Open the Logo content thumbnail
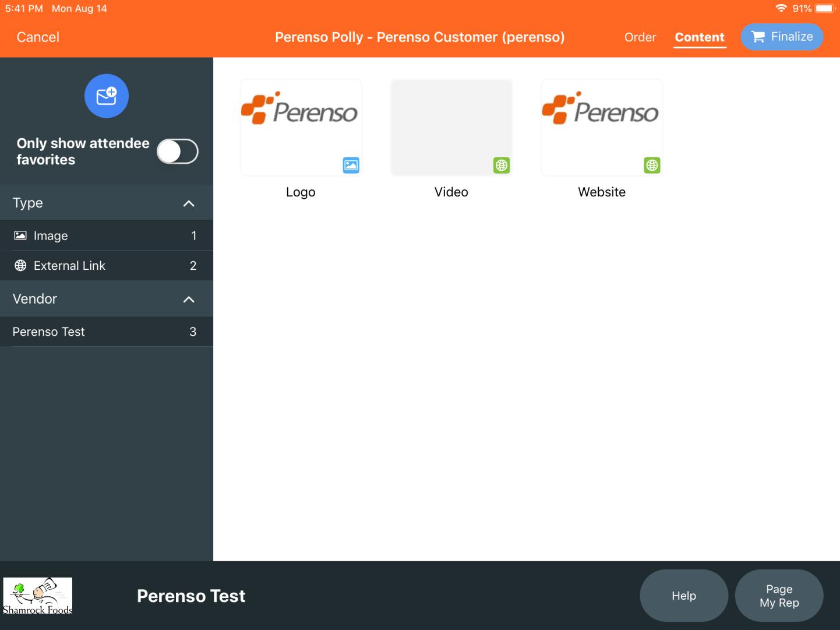840x630 pixels. [301, 128]
